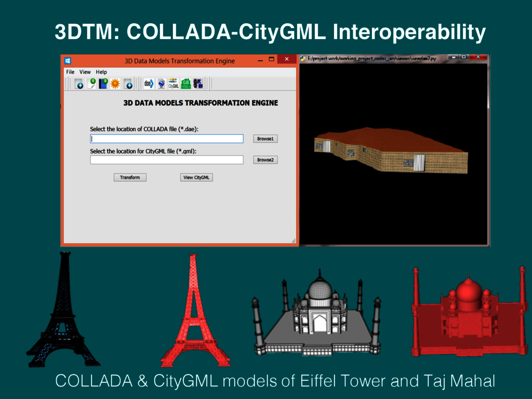Image resolution: width=532 pixels, height=399 pixels.
Task: Click the IFC BIM toolbar icon
Action: pos(198,84)
